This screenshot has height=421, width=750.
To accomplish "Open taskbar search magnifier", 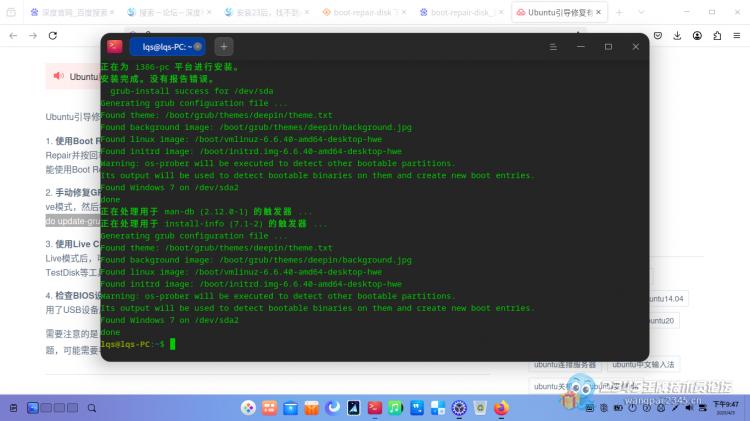I will pyautogui.click(x=92, y=408).
